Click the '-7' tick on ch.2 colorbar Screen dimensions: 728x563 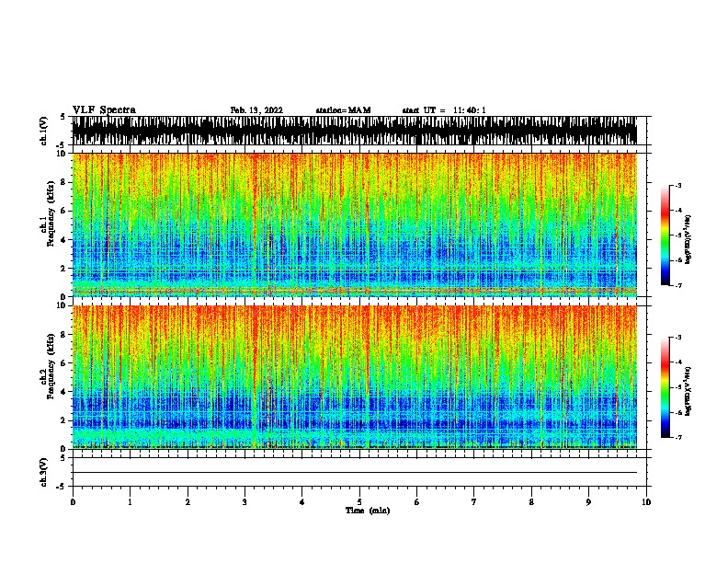point(678,437)
